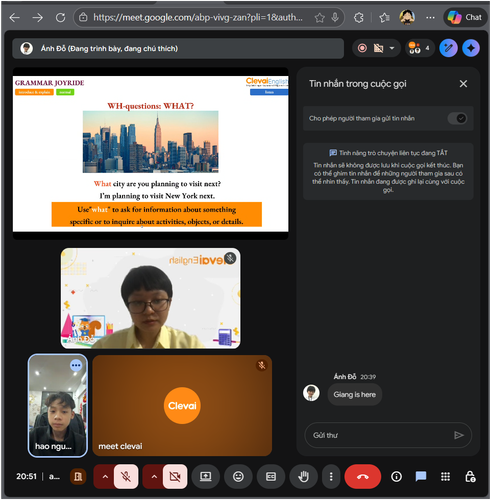Open more options three-dot menu in call bar
491x500 pixels.
331,477
